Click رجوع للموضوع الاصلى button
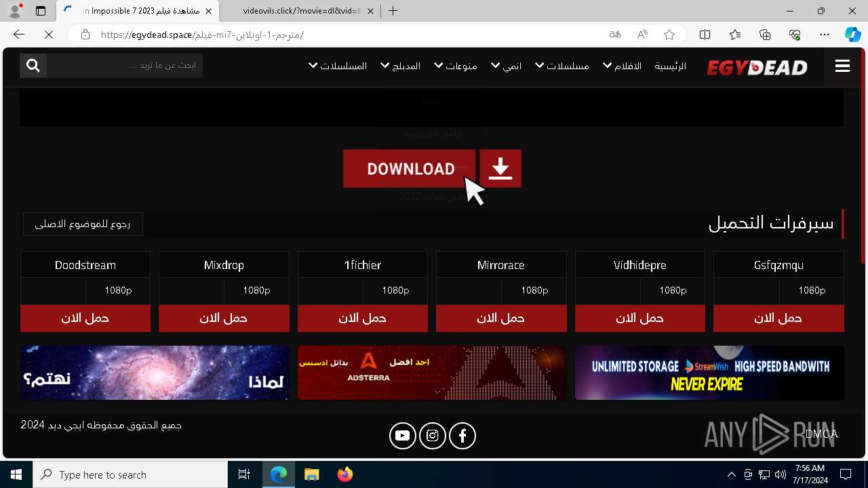The image size is (868, 488). tap(83, 224)
